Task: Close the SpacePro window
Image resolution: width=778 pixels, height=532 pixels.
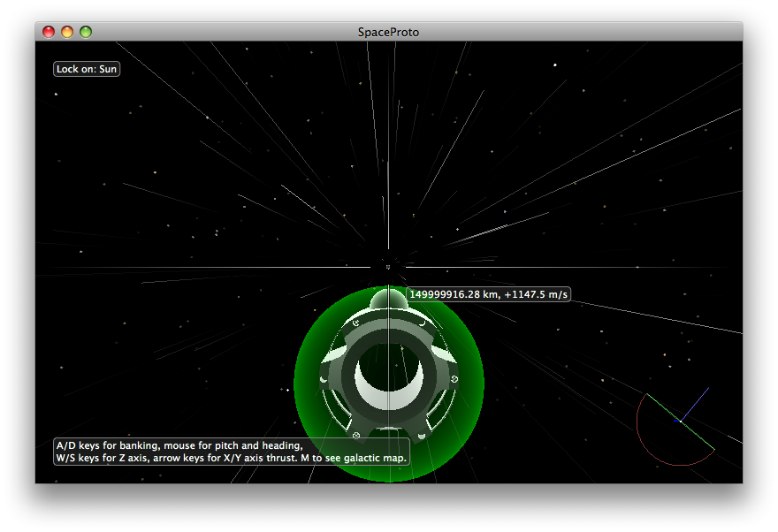Action: tap(49, 32)
